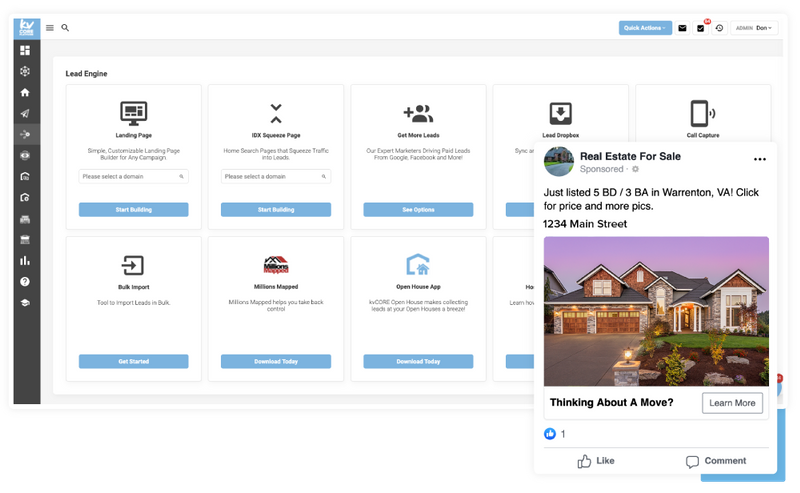This screenshot has height=493, width=800.
Task: Click the Landing Page card title
Action: pyautogui.click(x=134, y=135)
